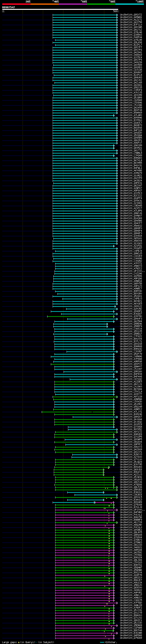Select the UniRef100_Q9XFC0 label

coord(131,364)
